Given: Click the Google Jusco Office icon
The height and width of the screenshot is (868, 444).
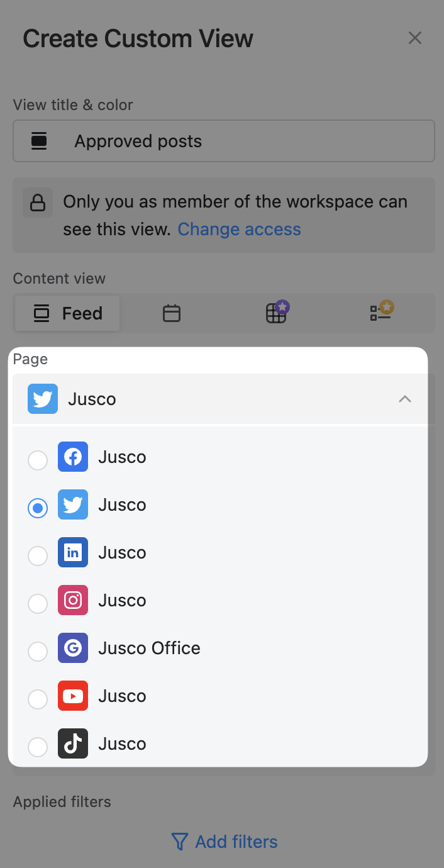Looking at the screenshot, I should [x=73, y=648].
